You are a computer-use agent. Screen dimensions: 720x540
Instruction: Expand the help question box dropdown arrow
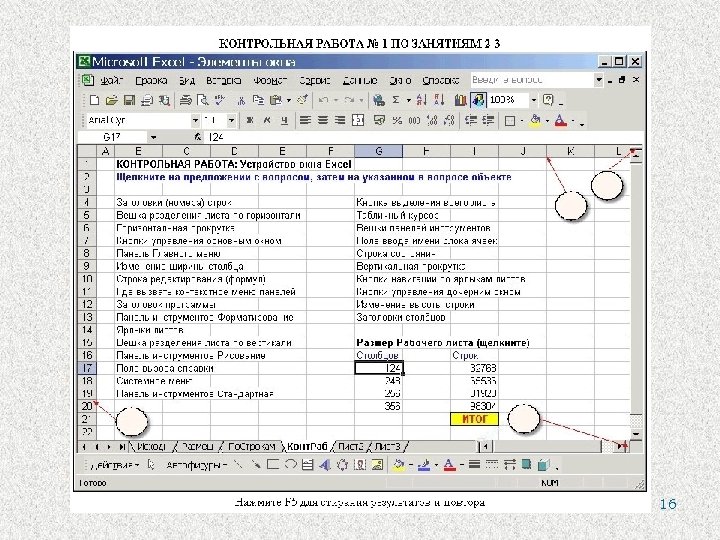[599, 80]
